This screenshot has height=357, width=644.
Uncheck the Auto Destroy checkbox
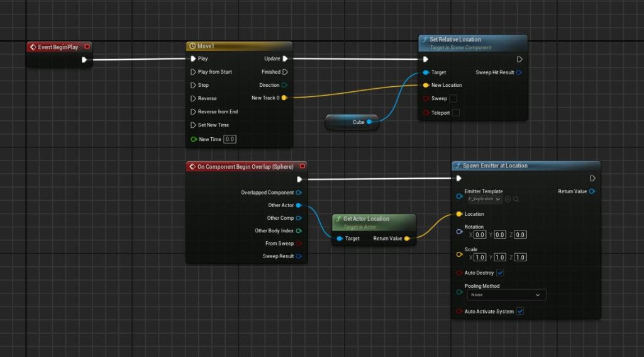tap(500, 273)
